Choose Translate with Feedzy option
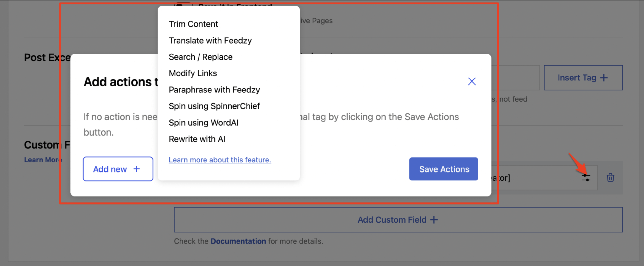644x266 pixels. click(210, 41)
